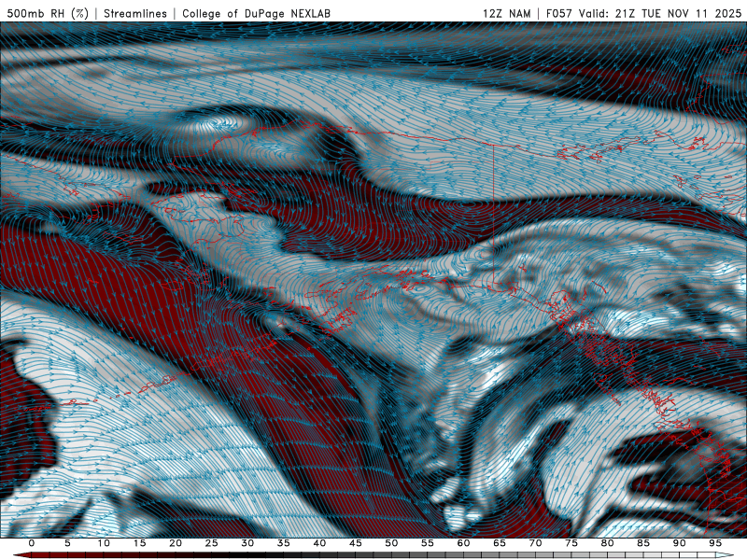This screenshot has width=747, height=560.
Task: Click the "75" label on the color scale
Action: 571,543
